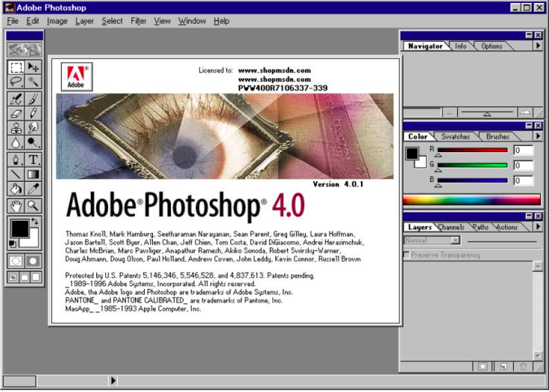549x392 pixels.
Task: Open the Filter menu
Action: pyautogui.click(x=138, y=21)
